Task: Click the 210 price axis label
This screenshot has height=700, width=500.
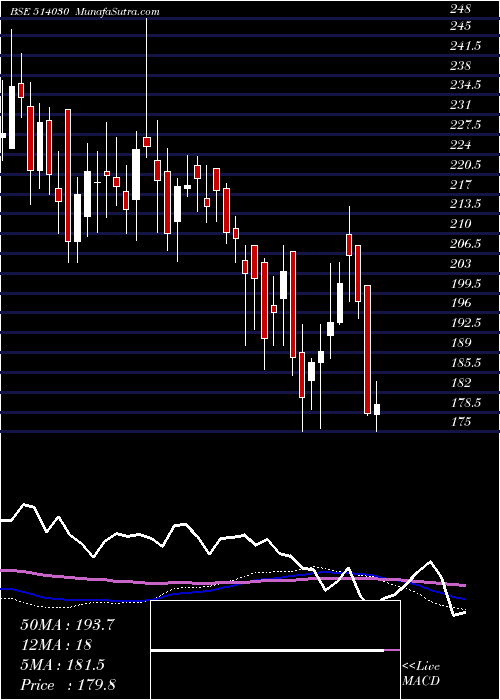Action: [x=460, y=224]
